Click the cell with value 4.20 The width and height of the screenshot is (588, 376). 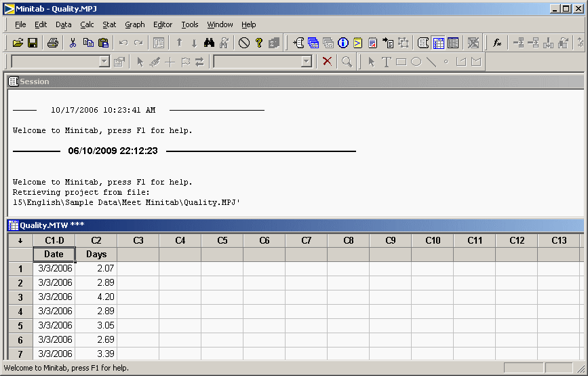click(x=96, y=297)
